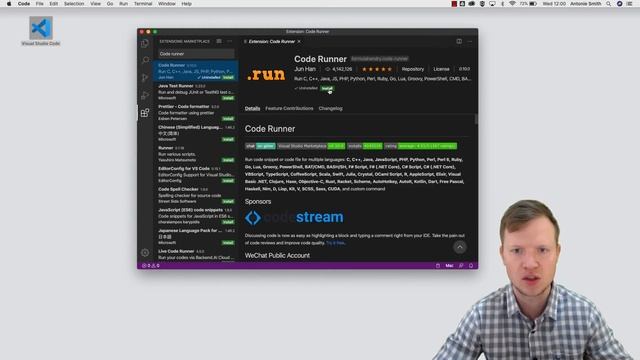The width and height of the screenshot is (640, 360).
Task: Install Code Runner from the sidebar list
Action: tap(228, 77)
